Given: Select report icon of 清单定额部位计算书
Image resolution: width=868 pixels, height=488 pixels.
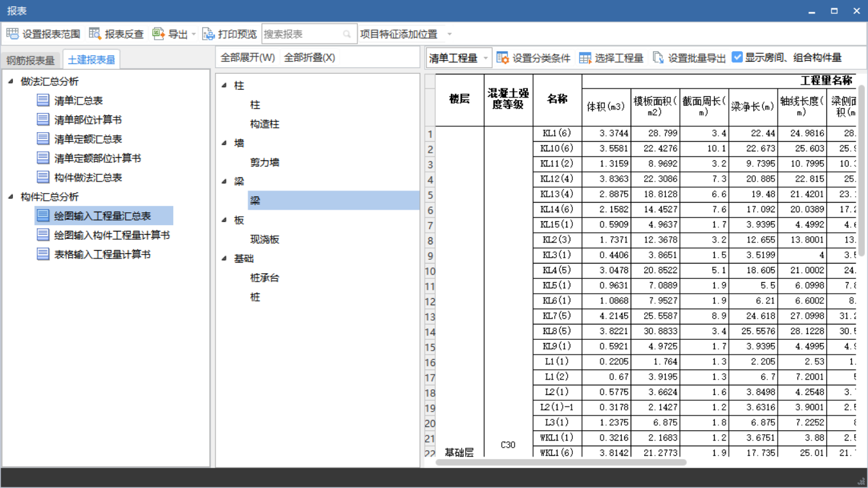Looking at the screenshot, I should pos(43,158).
